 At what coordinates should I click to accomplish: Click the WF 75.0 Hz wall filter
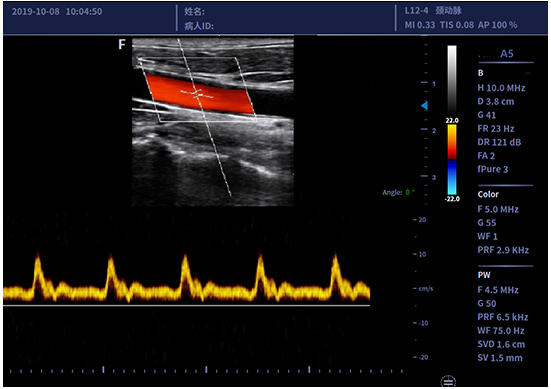(x=500, y=331)
